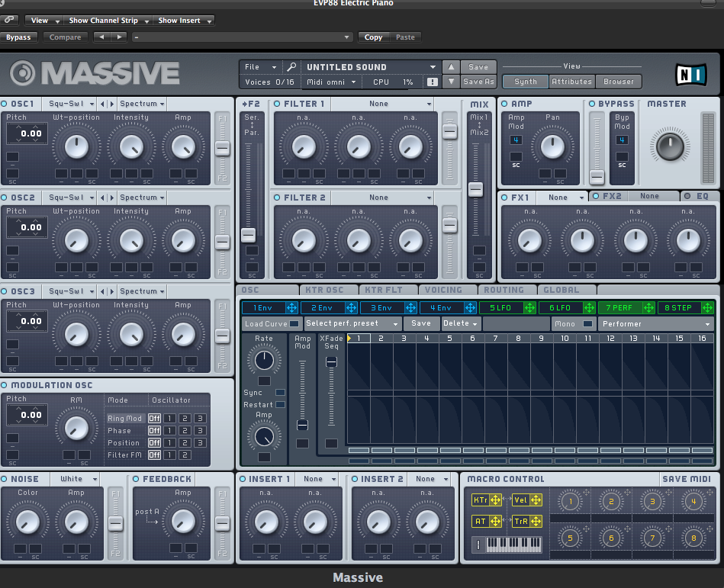Select step 5 in performer sequencer
The height and width of the screenshot is (588, 724).
tap(449, 339)
